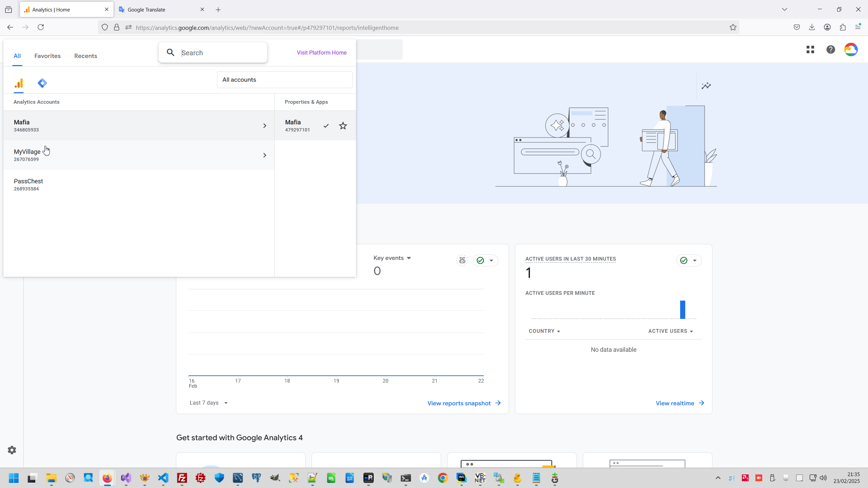This screenshot has height=488, width=868.
Task: Switch to the Recents tab
Action: (85, 56)
